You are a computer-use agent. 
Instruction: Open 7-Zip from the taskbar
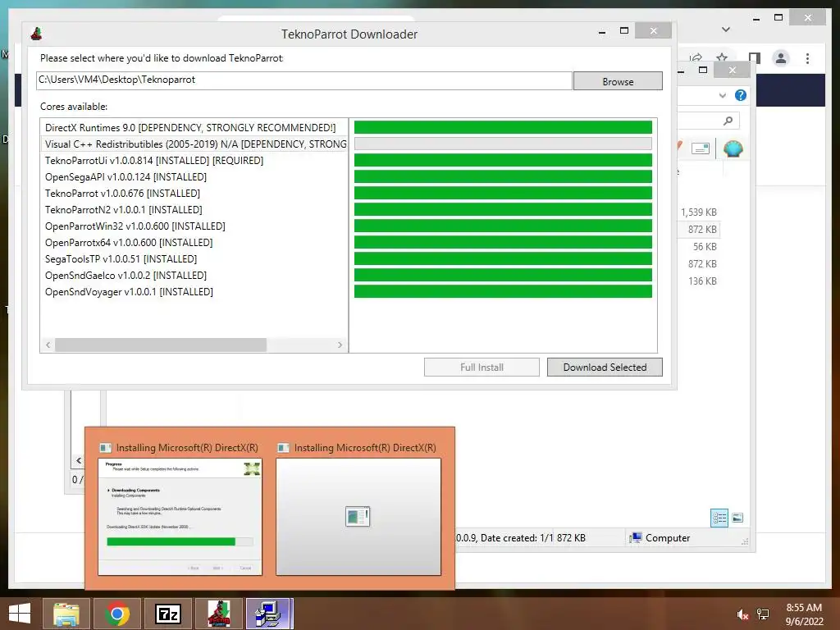click(168, 614)
